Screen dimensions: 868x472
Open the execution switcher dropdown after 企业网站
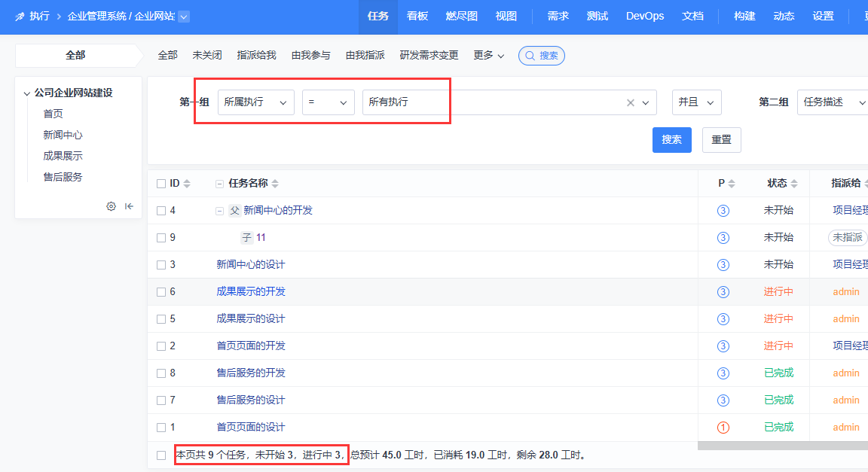click(185, 17)
